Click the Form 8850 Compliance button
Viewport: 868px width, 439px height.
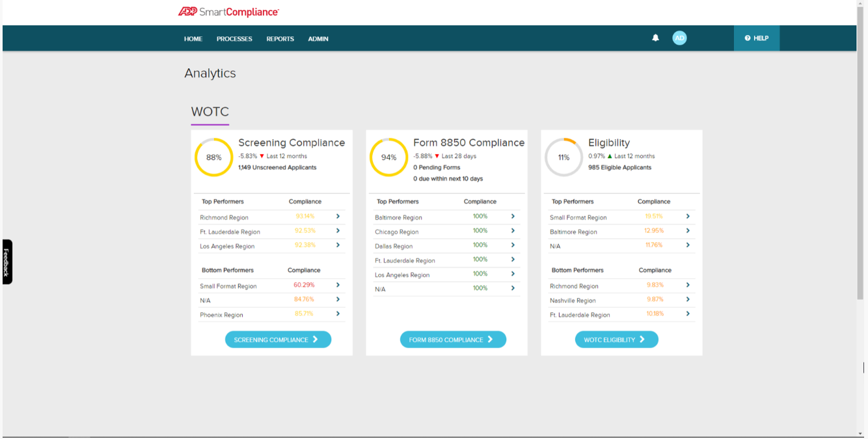click(x=453, y=339)
